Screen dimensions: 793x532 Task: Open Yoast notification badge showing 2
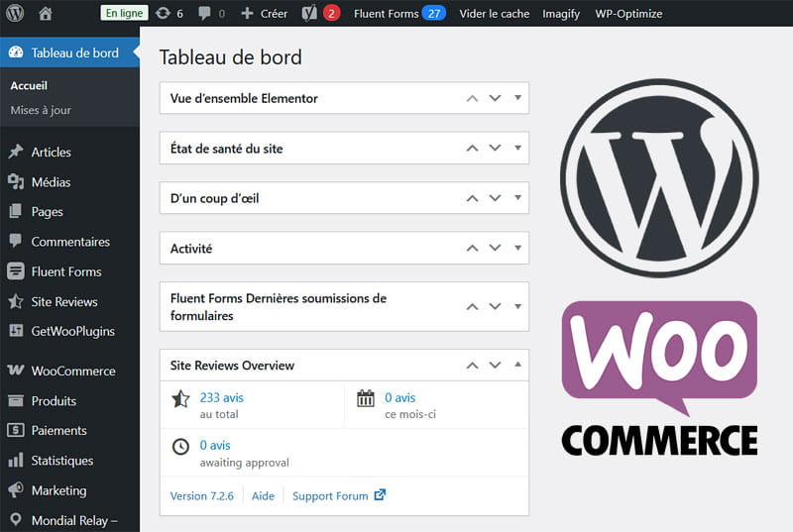point(332,14)
